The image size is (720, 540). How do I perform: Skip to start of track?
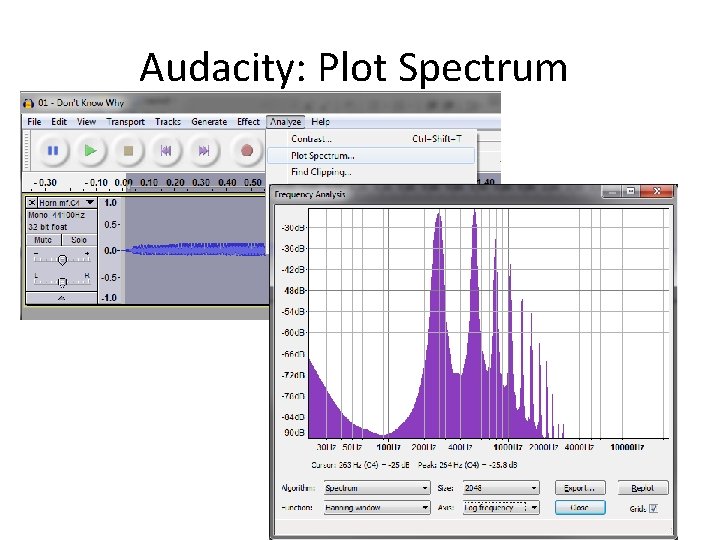[x=166, y=151]
